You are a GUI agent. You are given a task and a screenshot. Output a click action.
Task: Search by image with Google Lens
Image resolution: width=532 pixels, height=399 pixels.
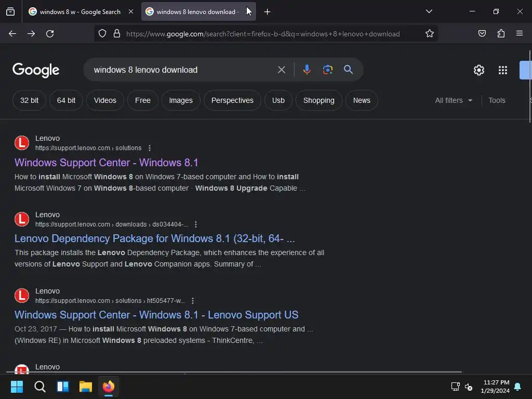click(327, 70)
